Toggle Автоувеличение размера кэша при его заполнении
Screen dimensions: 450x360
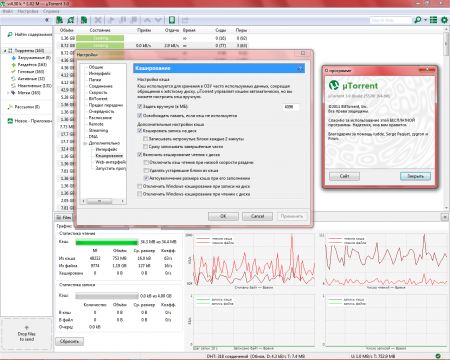point(146,178)
